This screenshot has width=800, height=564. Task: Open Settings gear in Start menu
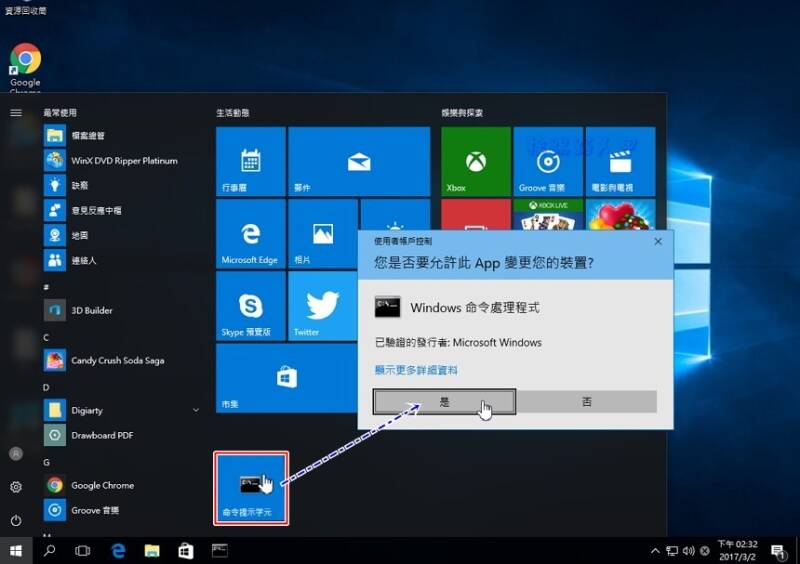point(16,487)
